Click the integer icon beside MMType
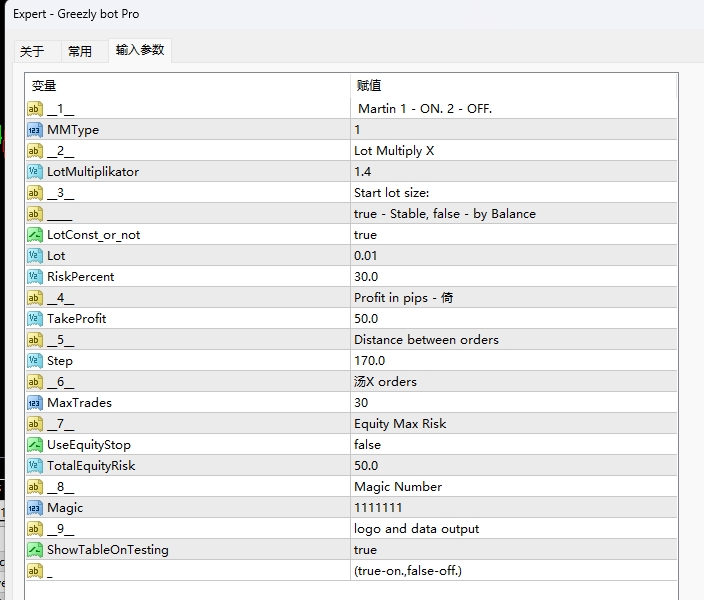 point(35,130)
